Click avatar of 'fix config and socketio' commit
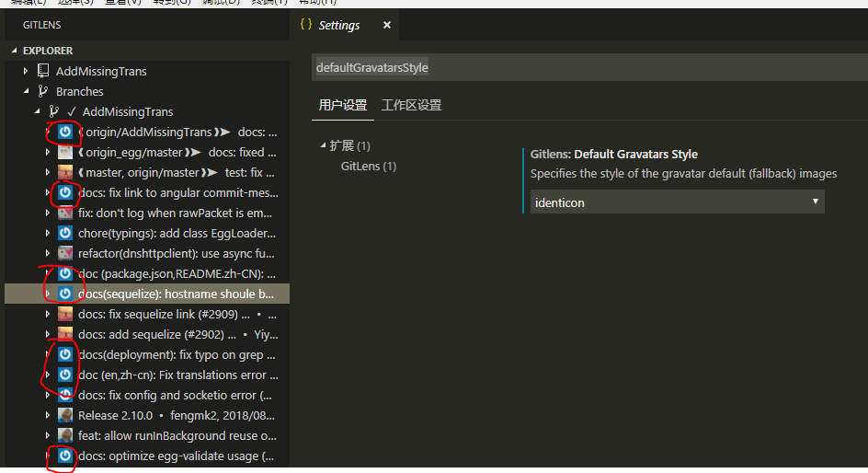 point(65,395)
